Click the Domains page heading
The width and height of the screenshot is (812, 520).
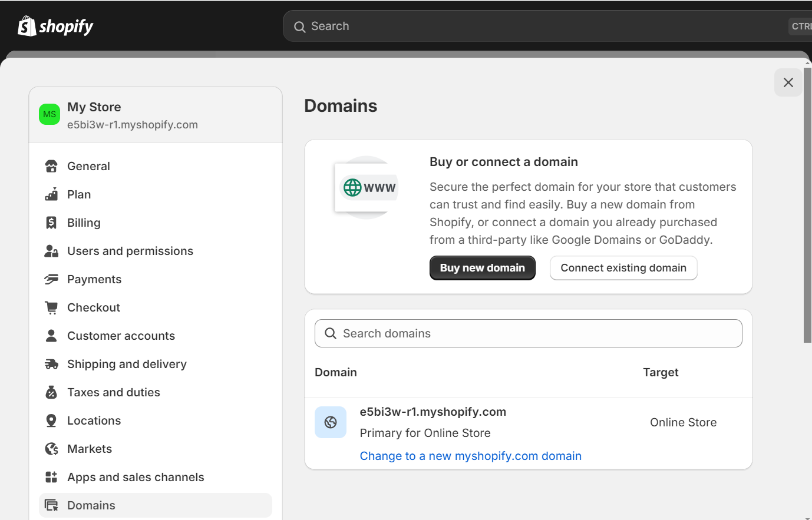click(341, 106)
